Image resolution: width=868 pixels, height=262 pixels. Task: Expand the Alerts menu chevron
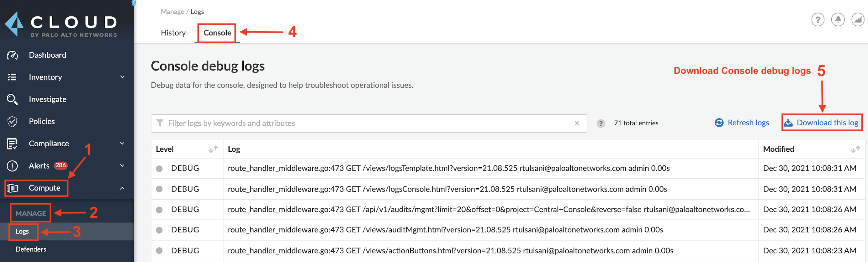click(122, 166)
